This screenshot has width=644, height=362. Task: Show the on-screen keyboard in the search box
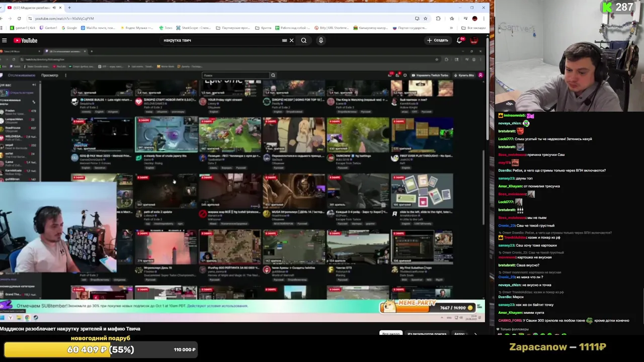[x=284, y=40]
